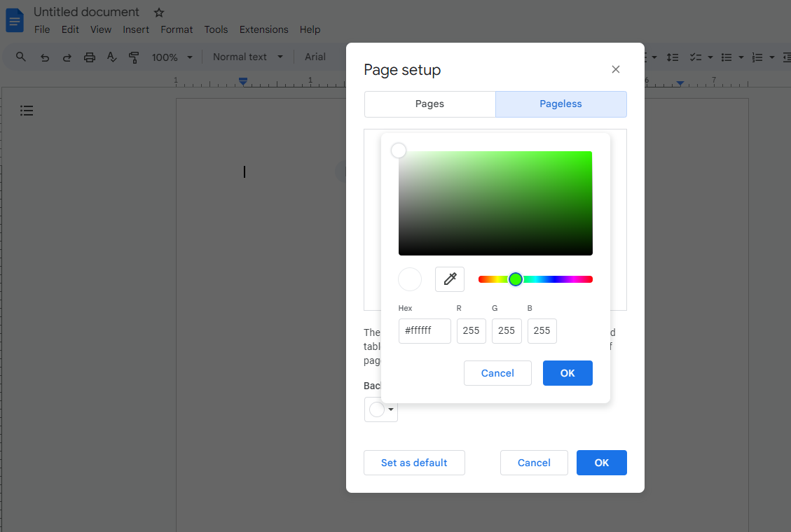Open the View menu

pos(101,29)
